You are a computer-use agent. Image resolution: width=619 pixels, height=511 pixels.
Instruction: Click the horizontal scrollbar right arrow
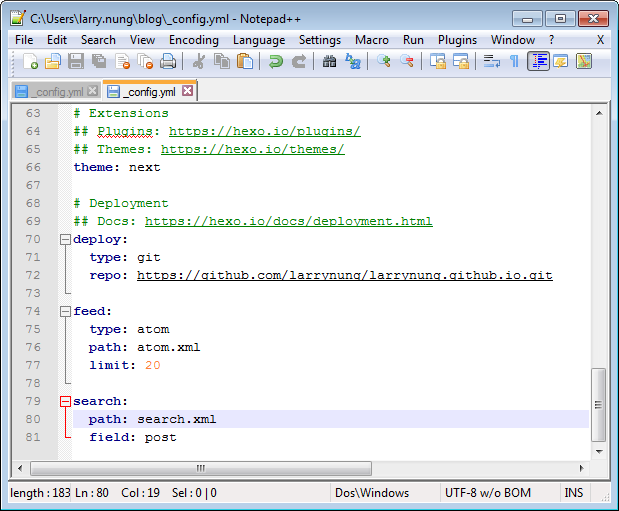(581, 468)
